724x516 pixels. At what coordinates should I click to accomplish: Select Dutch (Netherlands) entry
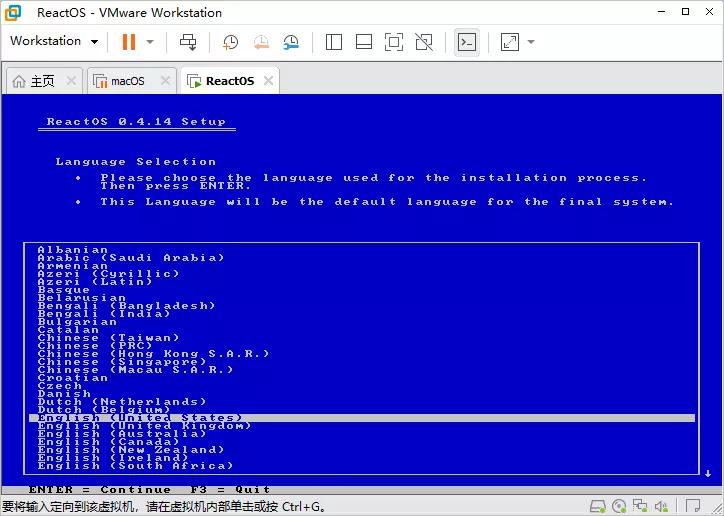[x=122, y=402]
